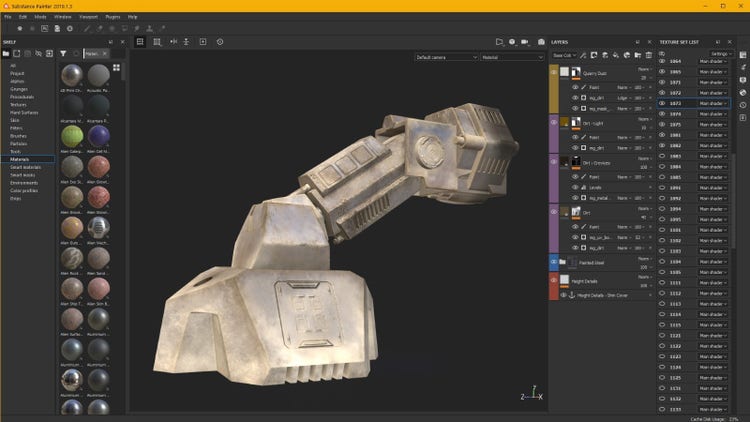Screen dimensions: 750x422
Task: Switch to 2D/3D split viewport layout icon
Action: pyautogui.click(x=157, y=42)
